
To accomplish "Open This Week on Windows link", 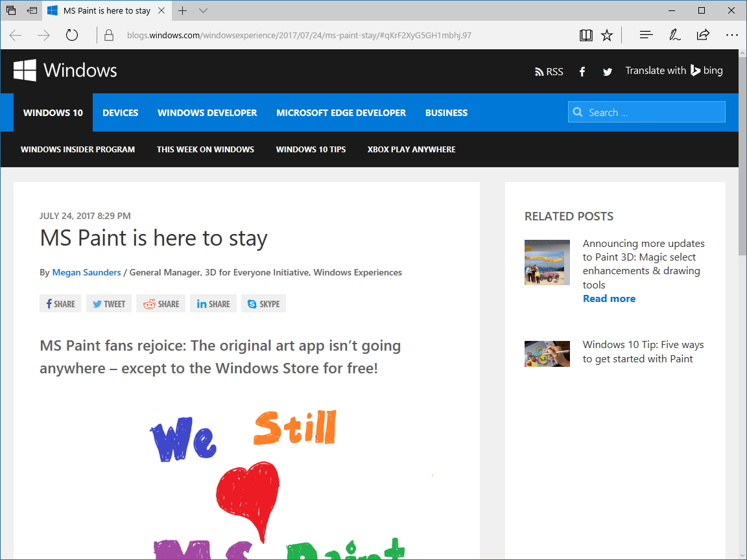I will click(206, 149).
